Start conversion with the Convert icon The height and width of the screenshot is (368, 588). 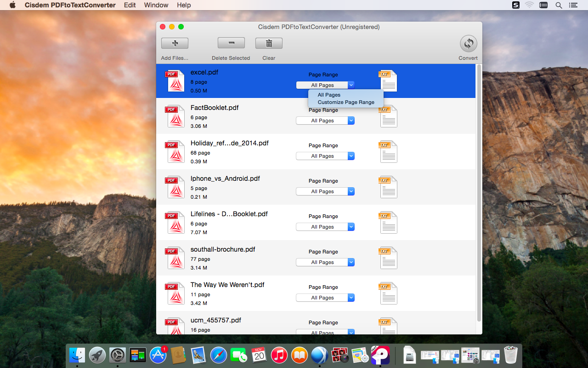(x=468, y=44)
